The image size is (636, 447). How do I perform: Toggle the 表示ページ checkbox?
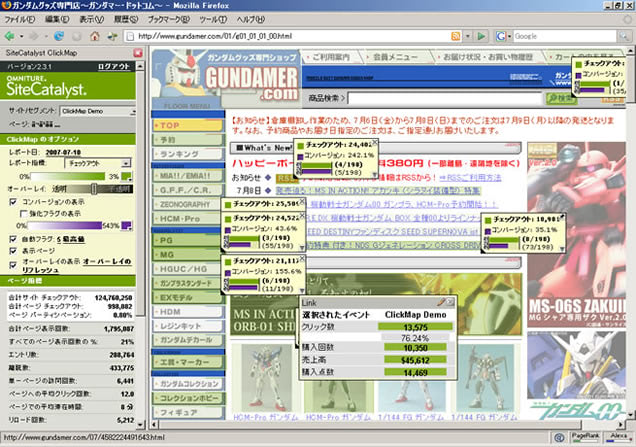point(13,251)
